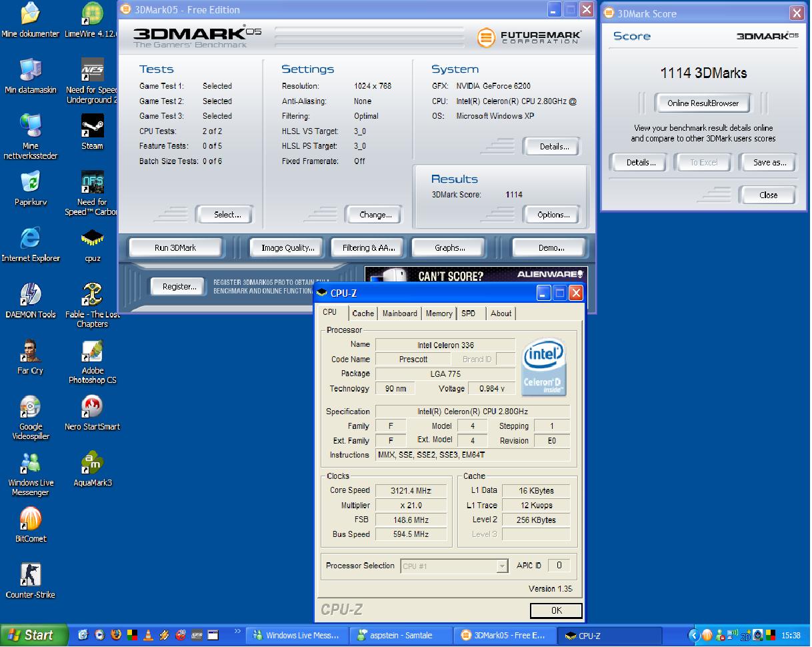812x647 pixels.
Task: Open the Online ResultBrowser in Score window
Action: (703, 103)
